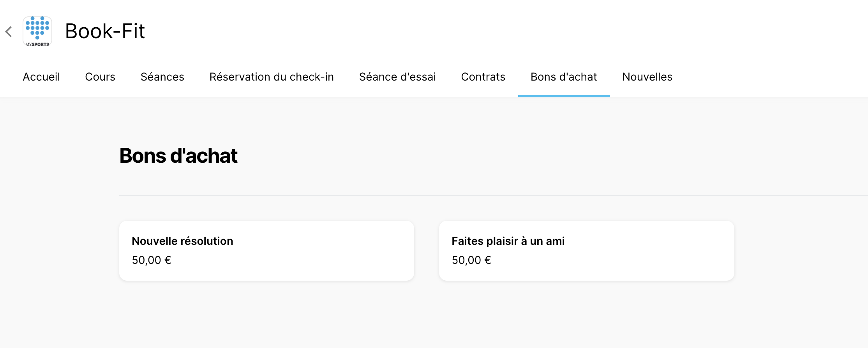
Task: Click the Faites plaisir à un ami title
Action: point(508,241)
